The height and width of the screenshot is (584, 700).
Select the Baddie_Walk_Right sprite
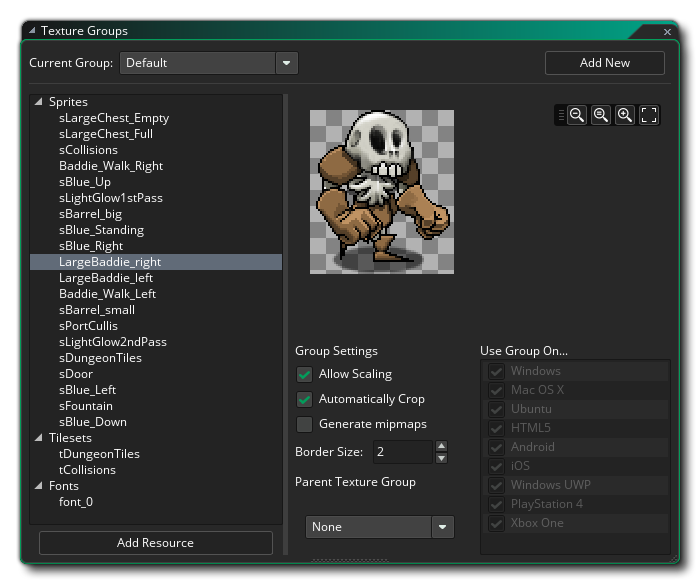click(156, 166)
